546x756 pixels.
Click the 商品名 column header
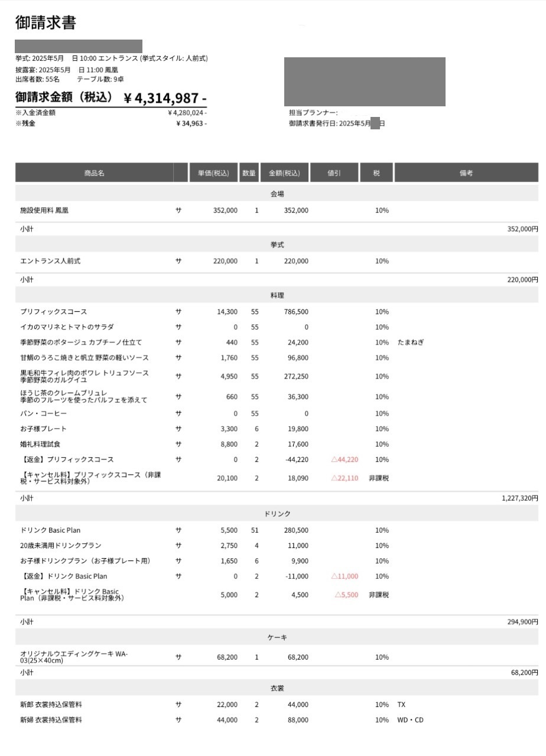click(94, 173)
